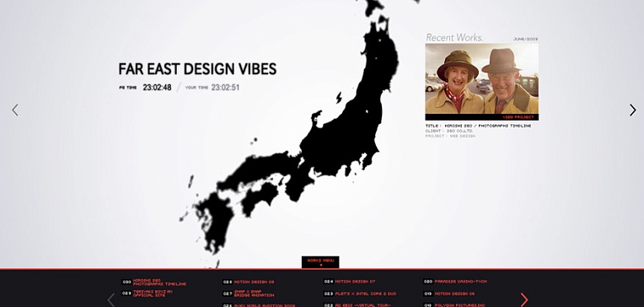The image size is (644, 307).
Task: Click the project title Hiroshi Seo text
Action: (x=479, y=126)
